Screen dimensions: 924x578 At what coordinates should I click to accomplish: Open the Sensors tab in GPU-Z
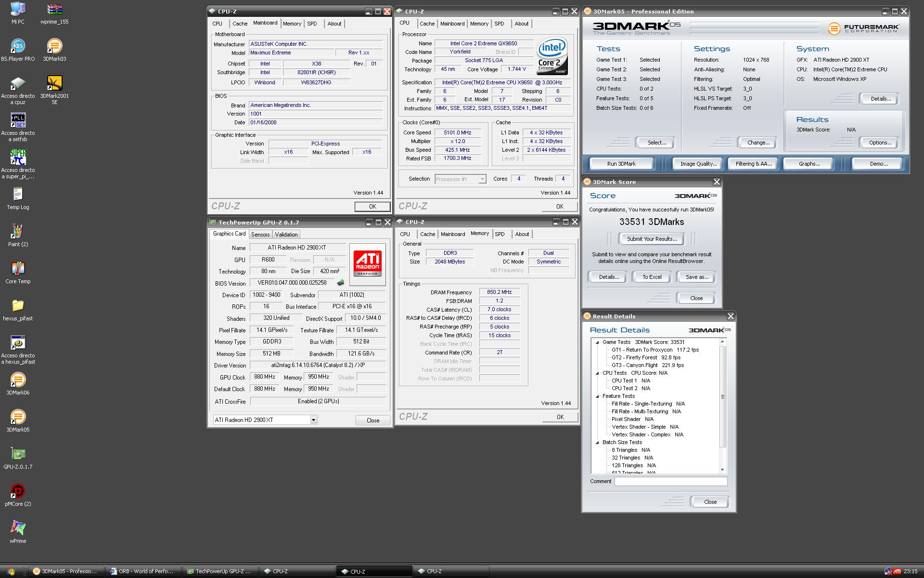(260, 235)
